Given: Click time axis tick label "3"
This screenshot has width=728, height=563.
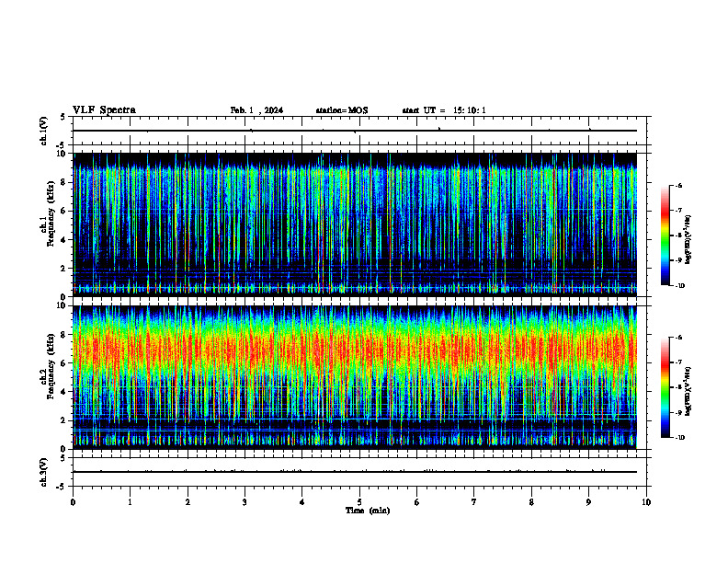Looking at the screenshot, I should 245,502.
